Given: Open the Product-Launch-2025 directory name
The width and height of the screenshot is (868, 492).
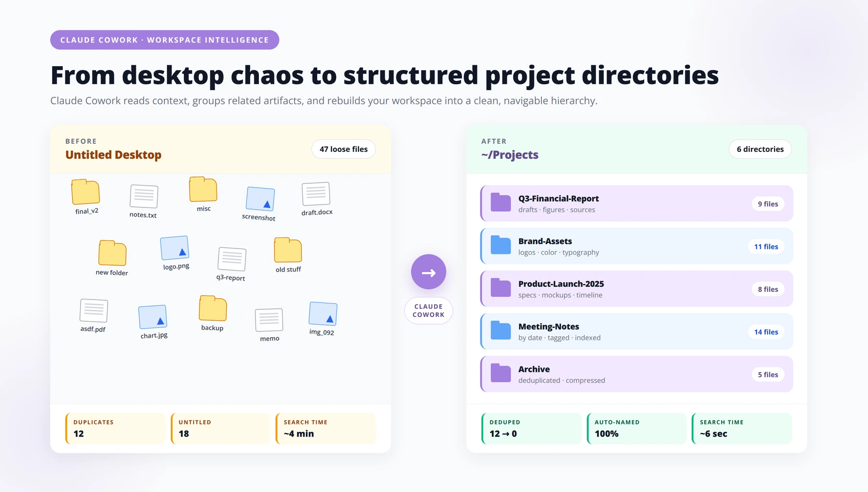Looking at the screenshot, I should pos(561,284).
